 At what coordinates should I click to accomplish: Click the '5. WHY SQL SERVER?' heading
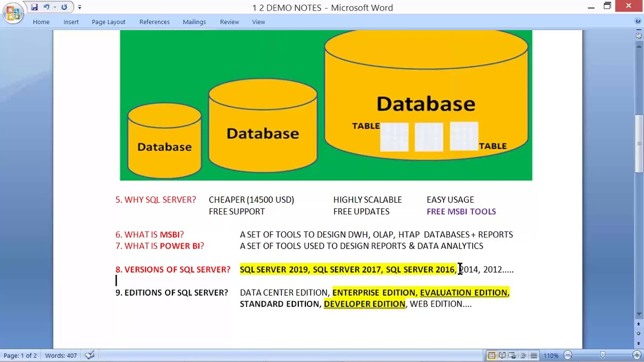(x=155, y=200)
